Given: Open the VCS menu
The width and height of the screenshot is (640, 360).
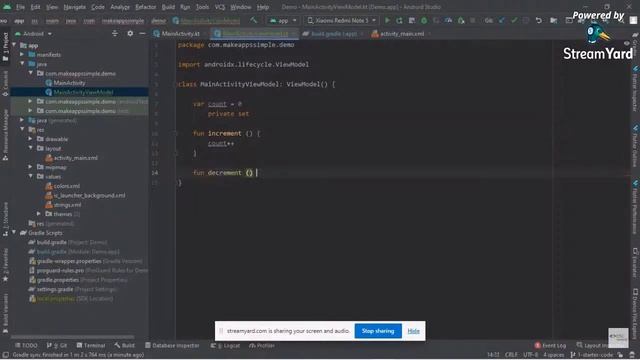Looking at the screenshot, I should point(220,7).
